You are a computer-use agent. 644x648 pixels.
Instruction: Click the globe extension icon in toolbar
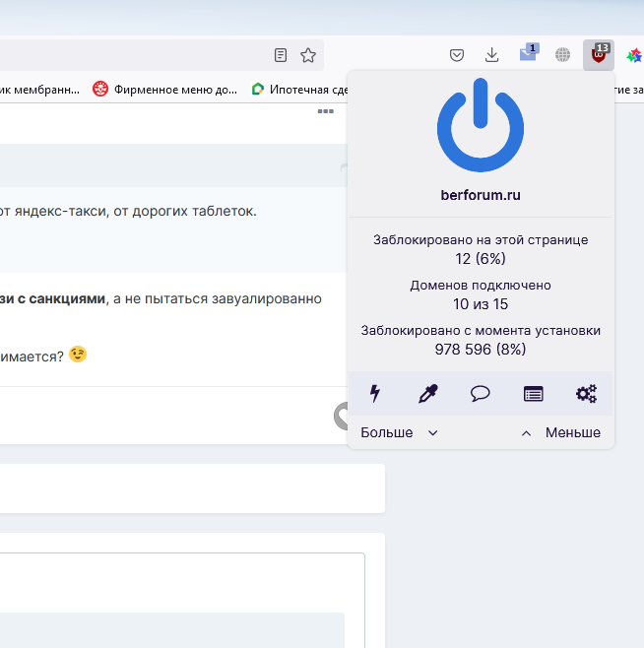(562, 55)
